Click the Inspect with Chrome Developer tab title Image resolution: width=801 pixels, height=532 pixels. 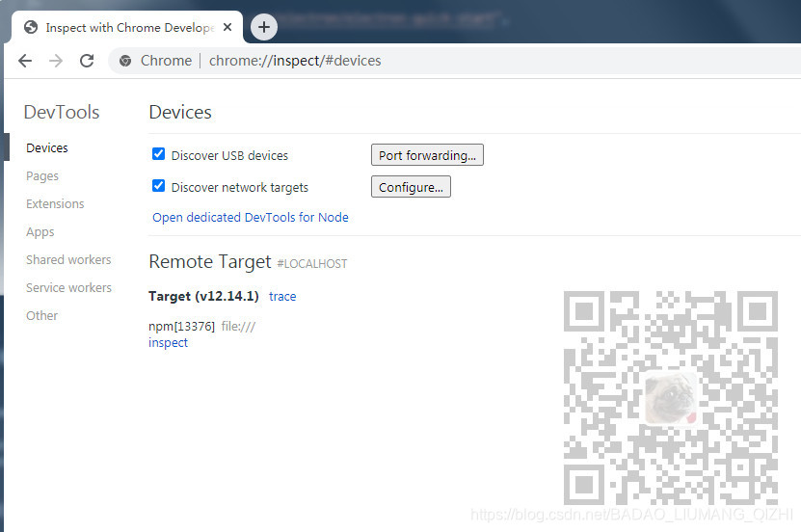(x=130, y=28)
